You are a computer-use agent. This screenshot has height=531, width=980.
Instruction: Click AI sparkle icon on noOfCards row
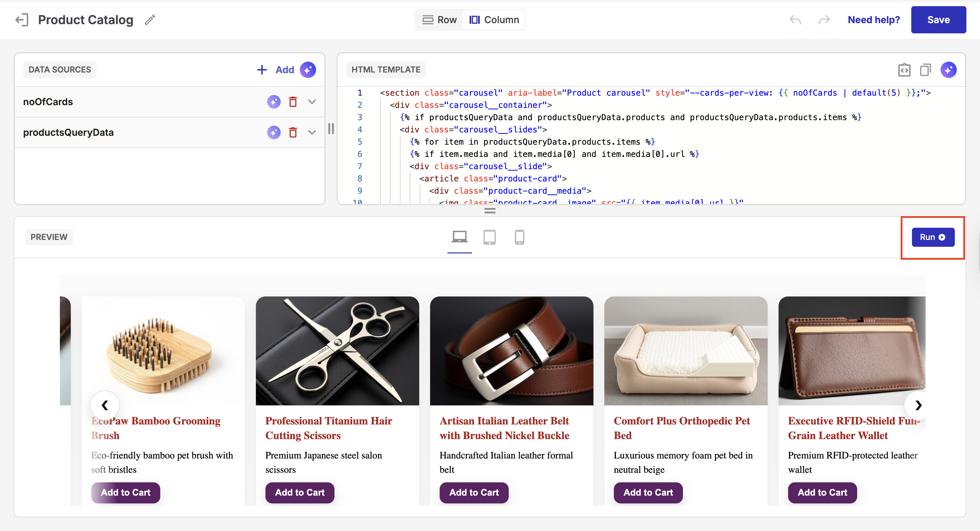click(274, 102)
